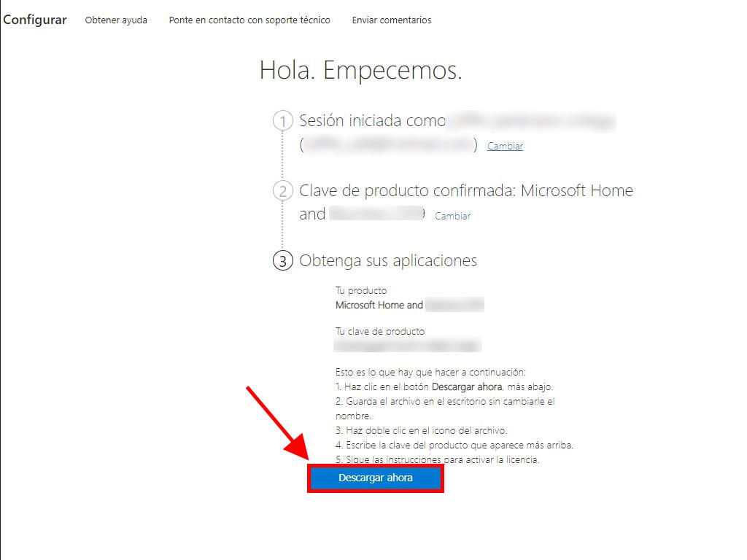Click Cambiar link next to signed-in account
This screenshot has height=560, width=747.
tap(505, 146)
